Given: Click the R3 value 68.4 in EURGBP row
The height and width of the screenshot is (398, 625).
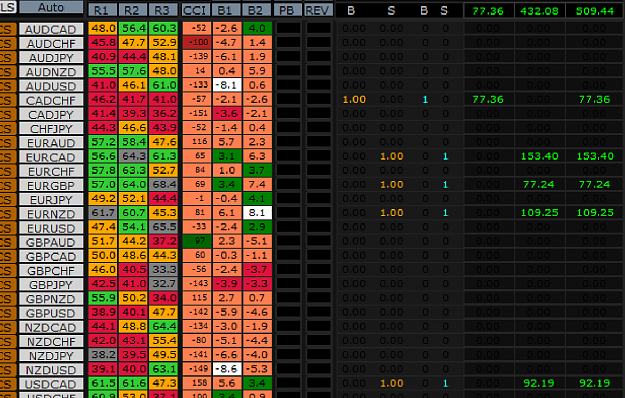Looking at the screenshot, I should coord(163,184).
